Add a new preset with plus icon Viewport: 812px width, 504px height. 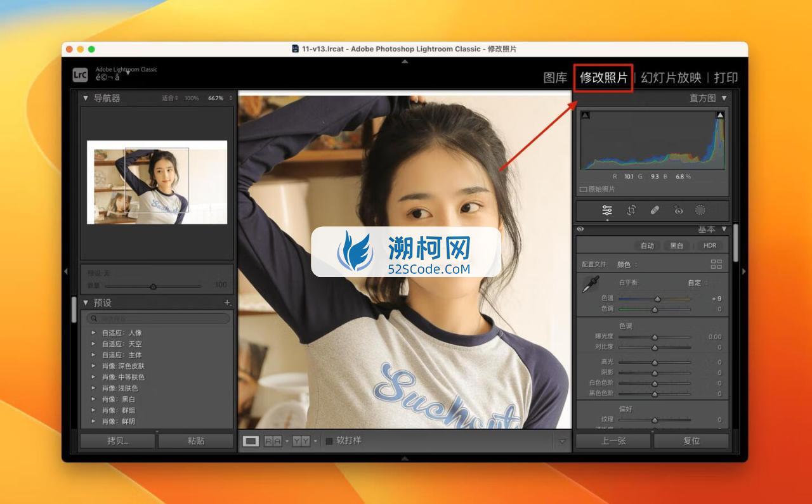[x=227, y=303]
